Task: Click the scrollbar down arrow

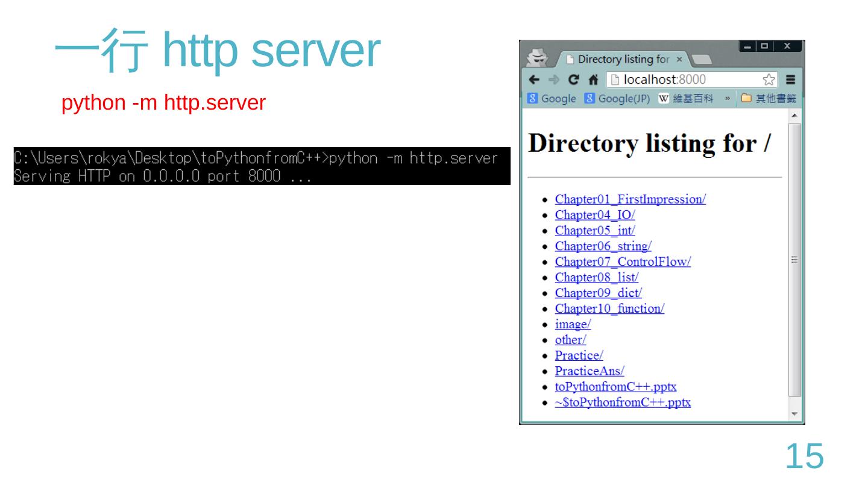Action: click(x=795, y=414)
